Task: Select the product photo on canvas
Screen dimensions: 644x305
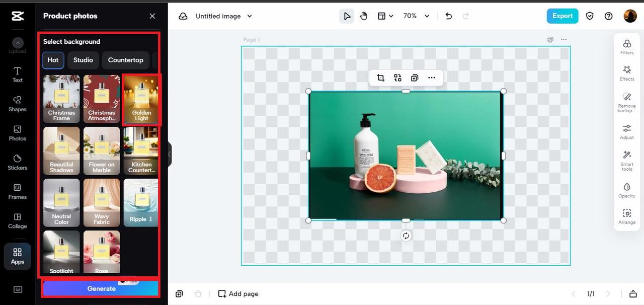Action: (406, 156)
